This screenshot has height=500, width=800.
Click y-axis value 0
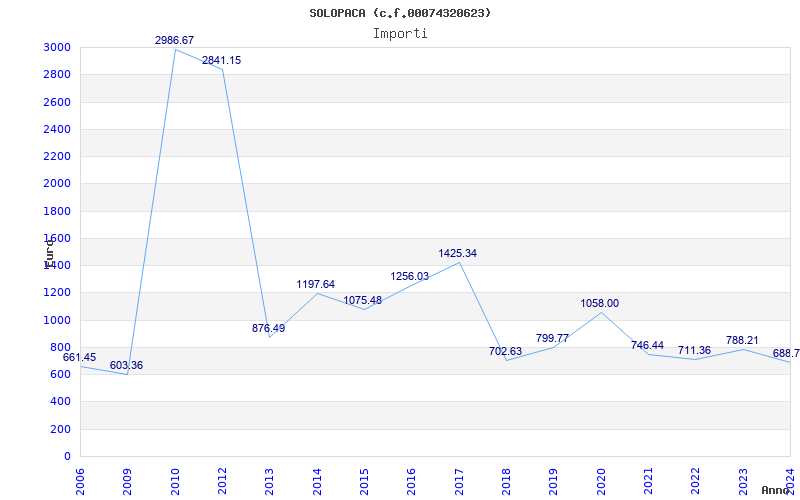tap(68, 457)
